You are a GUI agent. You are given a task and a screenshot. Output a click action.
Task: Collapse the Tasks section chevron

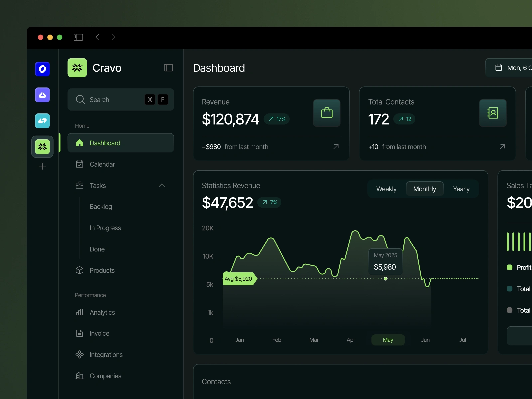pyautogui.click(x=162, y=185)
